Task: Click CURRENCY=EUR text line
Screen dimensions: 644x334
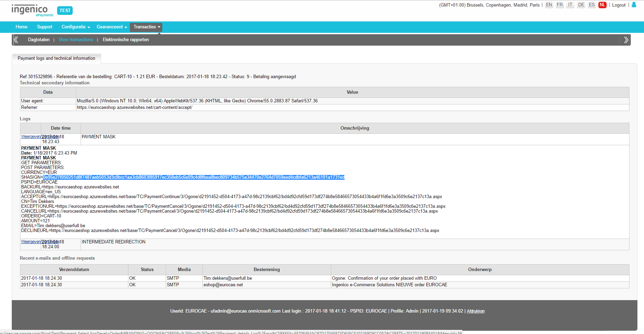Action: click(39, 173)
